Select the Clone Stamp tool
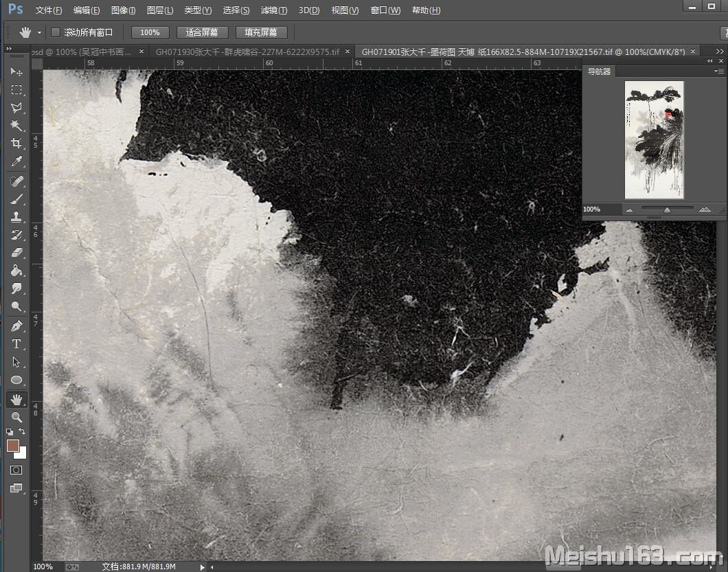This screenshot has height=572, width=728. point(16,217)
